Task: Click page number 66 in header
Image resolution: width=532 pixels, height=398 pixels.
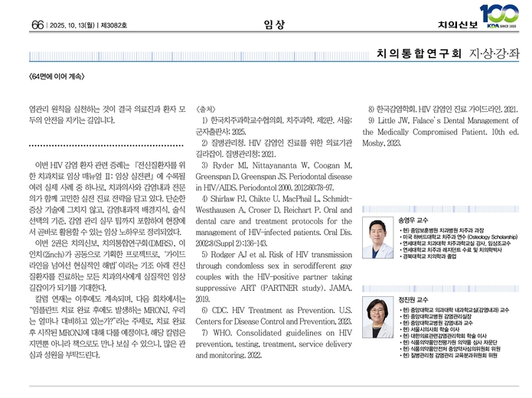Action: tap(36, 24)
